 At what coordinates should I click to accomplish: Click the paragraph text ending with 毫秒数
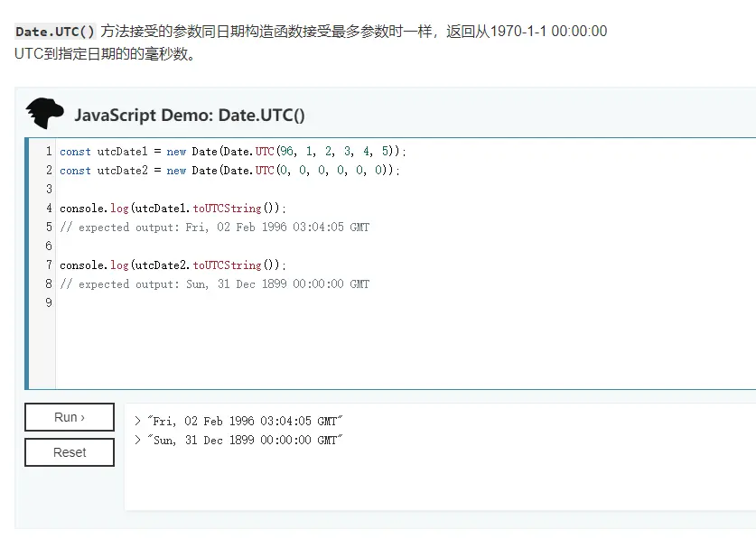click(x=311, y=42)
